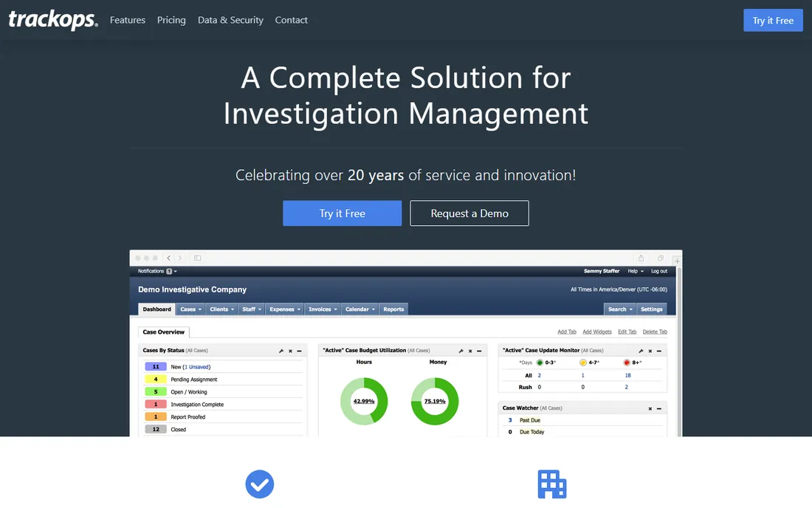The image size is (812, 508).
Task: Click wrench icon on Case Update Monitor widget
Action: pos(641,351)
